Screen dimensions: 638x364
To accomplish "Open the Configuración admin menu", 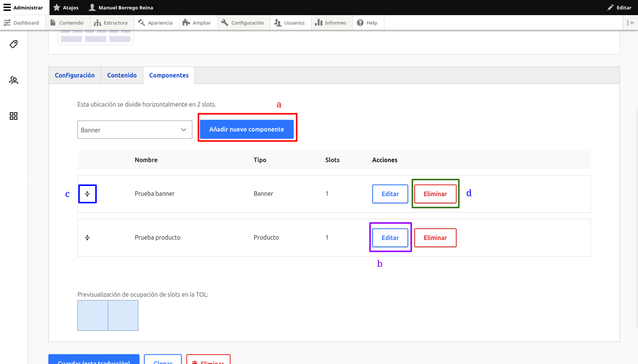I will (x=243, y=23).
